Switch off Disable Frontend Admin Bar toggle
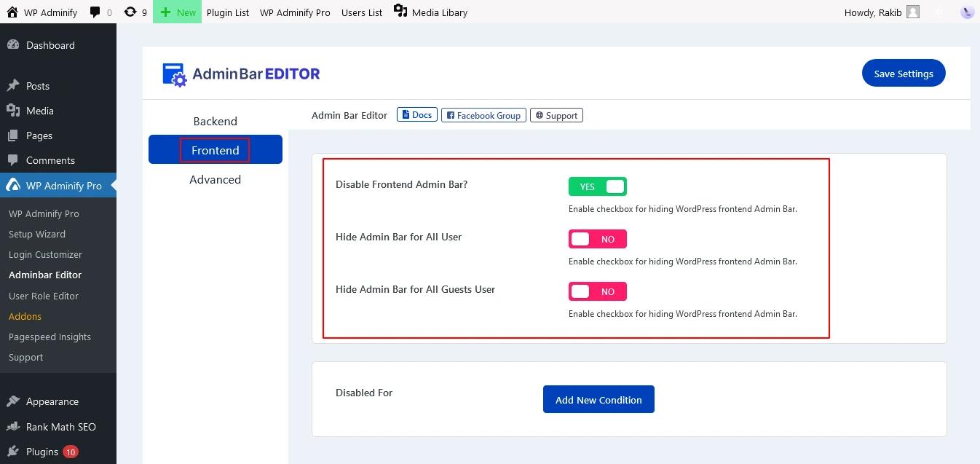980x464 pixels. [597, 186]
